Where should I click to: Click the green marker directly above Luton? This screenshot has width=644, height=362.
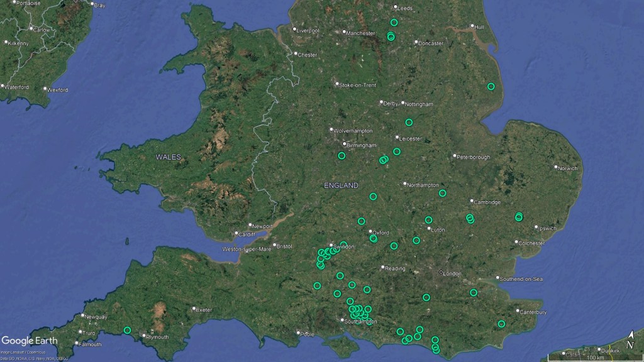click(428, 220)
